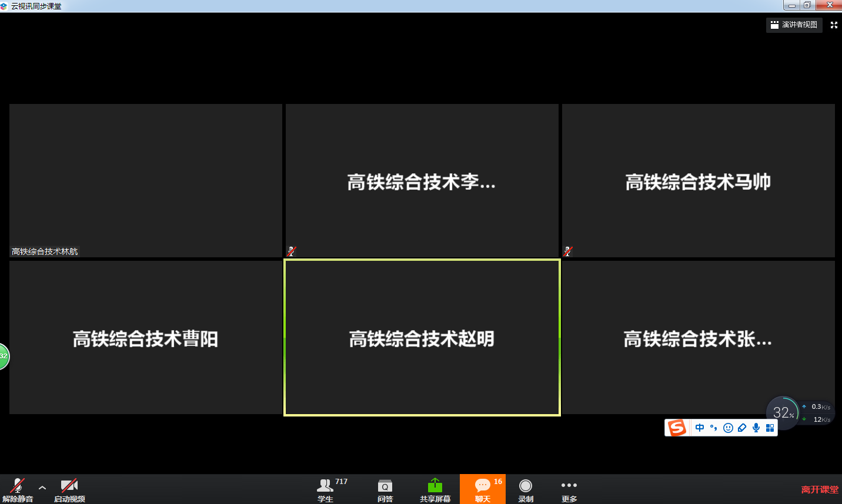Unmute the microphone (解除静音)
842x504 pixels.
tap(18, 489)
